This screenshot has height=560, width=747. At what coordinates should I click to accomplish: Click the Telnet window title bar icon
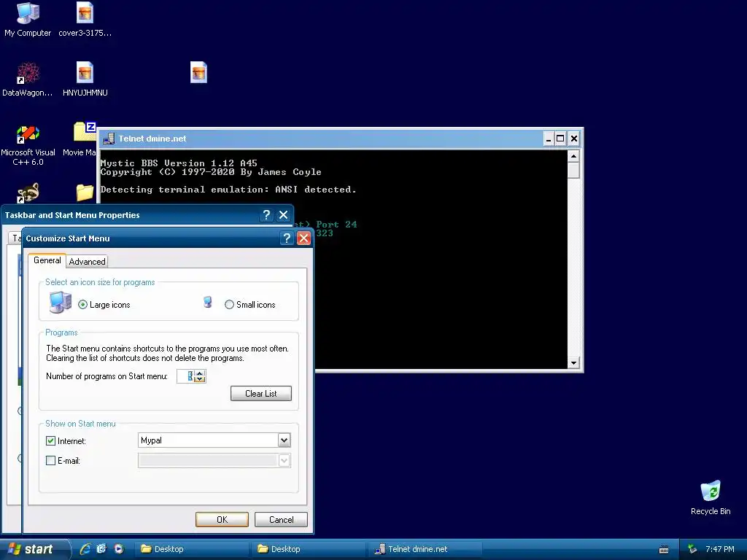[x=109, y=139]
